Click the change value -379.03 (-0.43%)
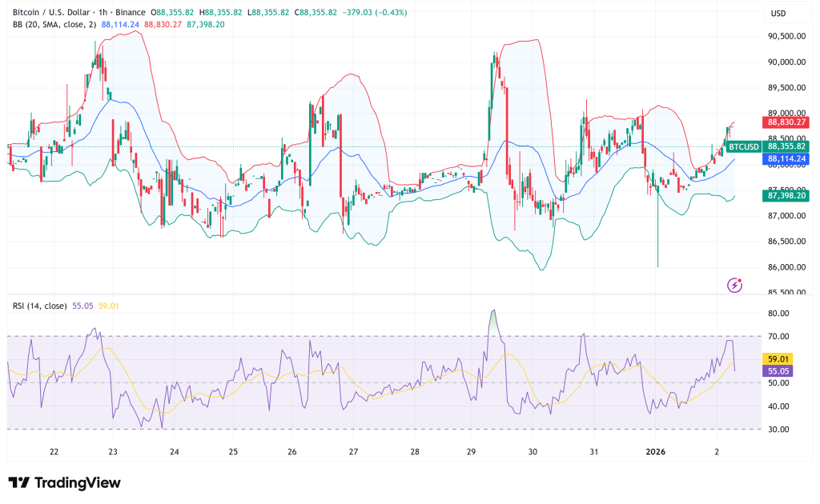Screen dimensions: 820x504 point(374,13)
